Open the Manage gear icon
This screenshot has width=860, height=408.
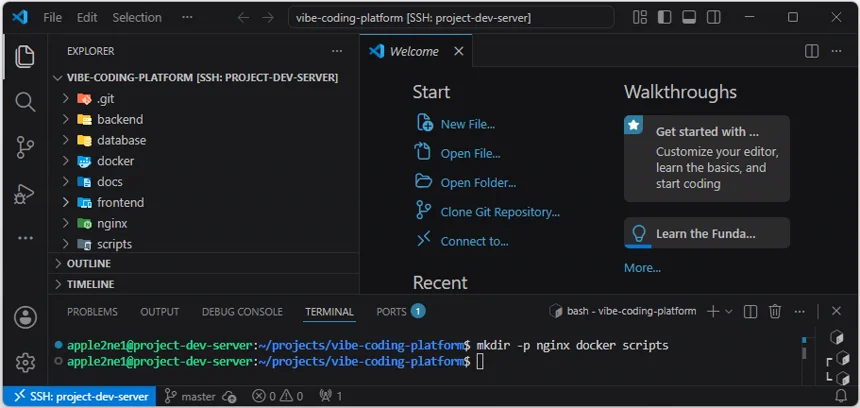click(x=25, y=362)
